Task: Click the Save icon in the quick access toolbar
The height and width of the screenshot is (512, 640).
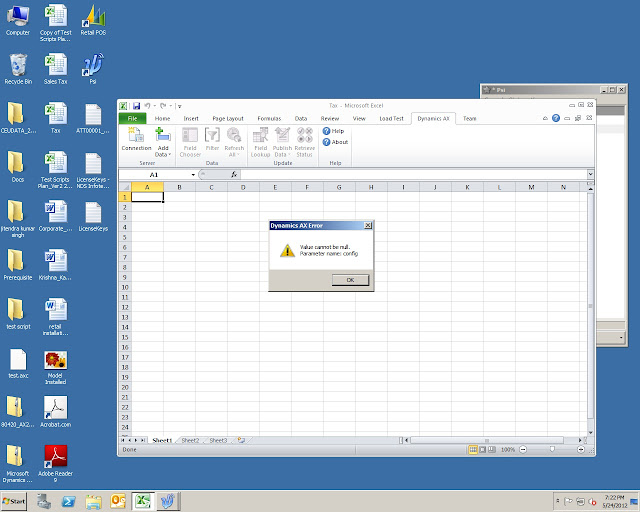Action: pyautogui.click(x=137, y=106)
